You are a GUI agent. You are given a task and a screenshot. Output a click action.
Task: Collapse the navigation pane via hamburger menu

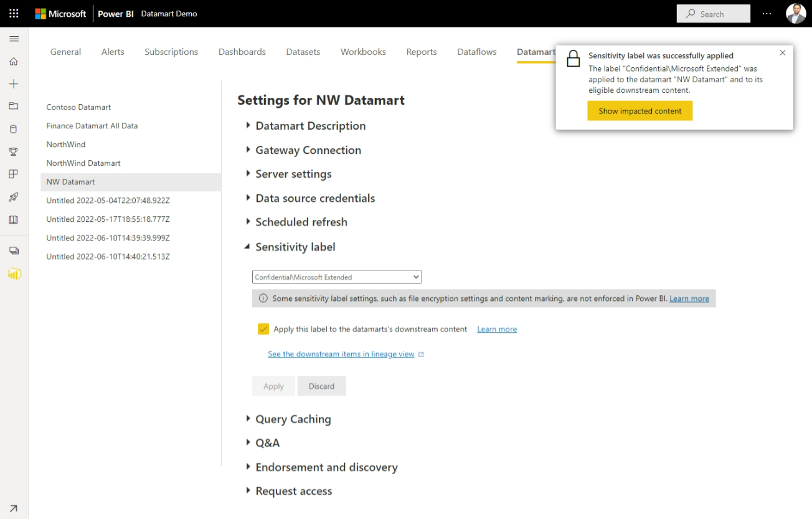14,38
